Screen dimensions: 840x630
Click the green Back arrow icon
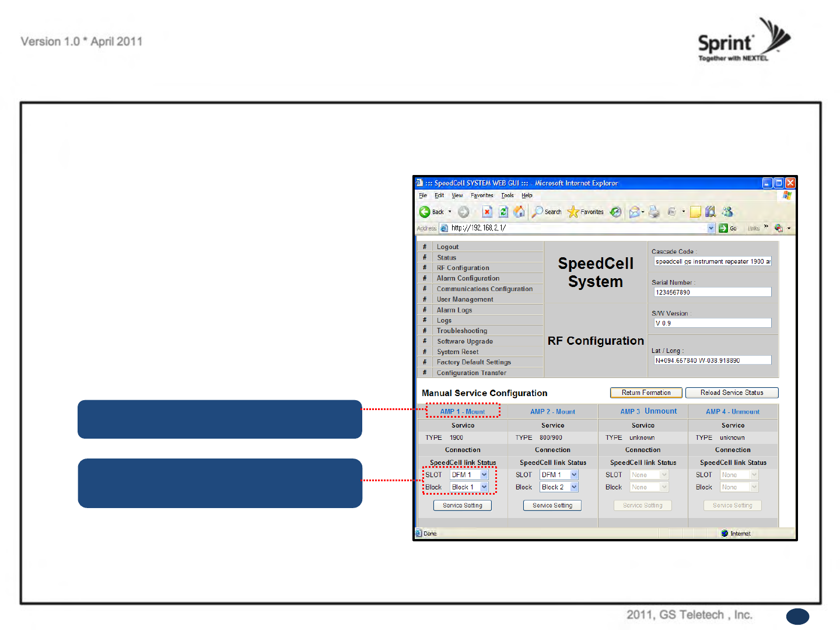[x=425, y=212]
